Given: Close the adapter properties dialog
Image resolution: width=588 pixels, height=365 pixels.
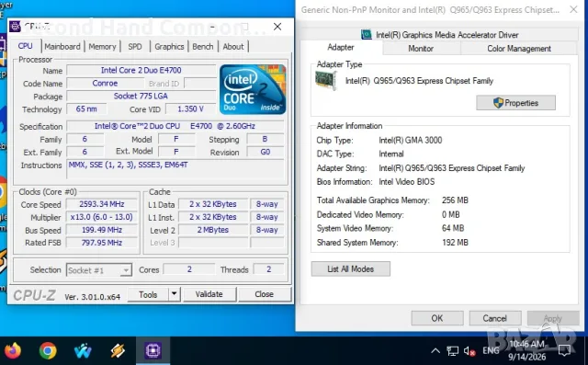Looking at the screenshot, I should 573,9.
